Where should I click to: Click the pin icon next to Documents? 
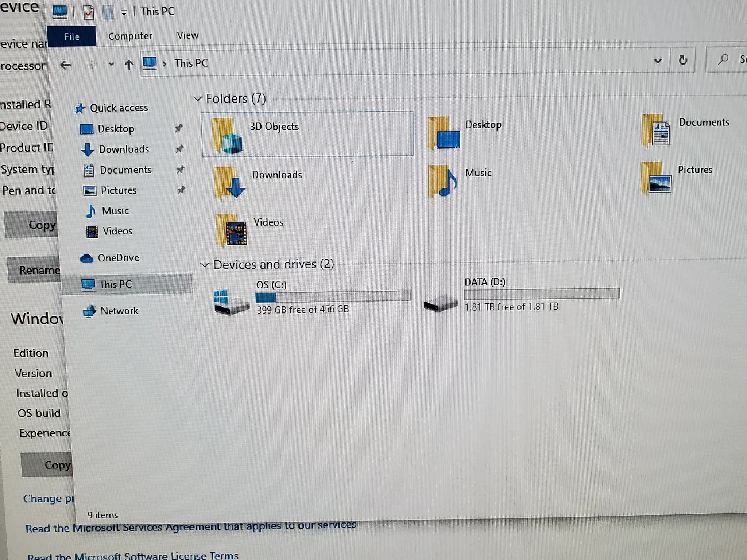coord(181,169)
